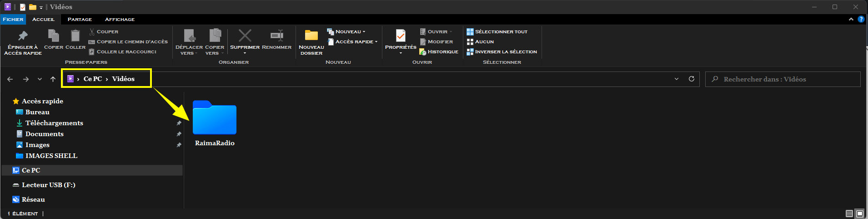This screenshot has width=868, height=219.
Task: Click Ouvrir in the ribbon
Action: click(x=436, y=31)
